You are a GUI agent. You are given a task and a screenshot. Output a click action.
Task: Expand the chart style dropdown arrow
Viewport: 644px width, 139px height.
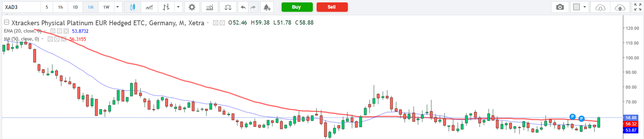click(x=178, y=7)
